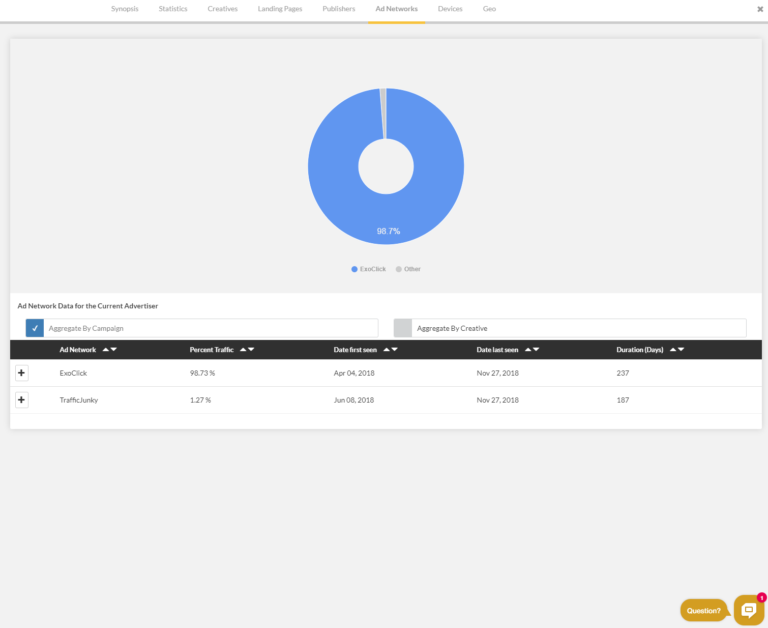This screenshot has height=628, width=768.
Task: Expand the TrafficJunky row
Action: point(22,400)
